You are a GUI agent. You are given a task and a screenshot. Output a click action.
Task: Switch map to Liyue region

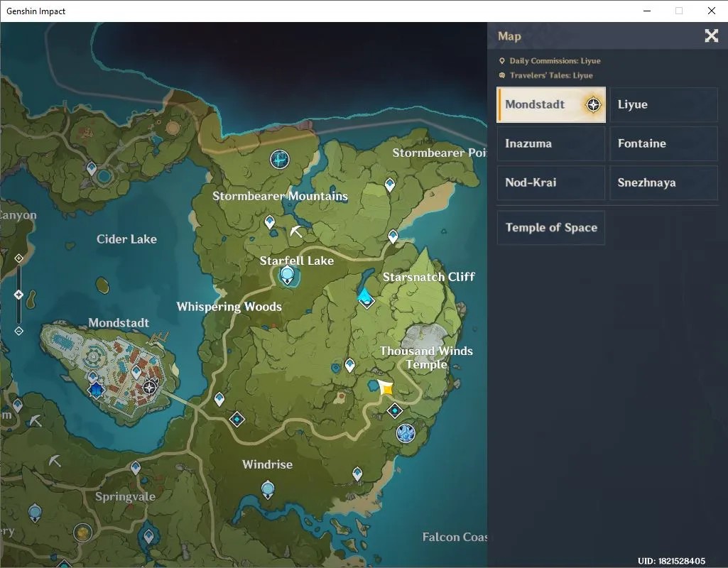pyautogui.click(x=663, y=104)
